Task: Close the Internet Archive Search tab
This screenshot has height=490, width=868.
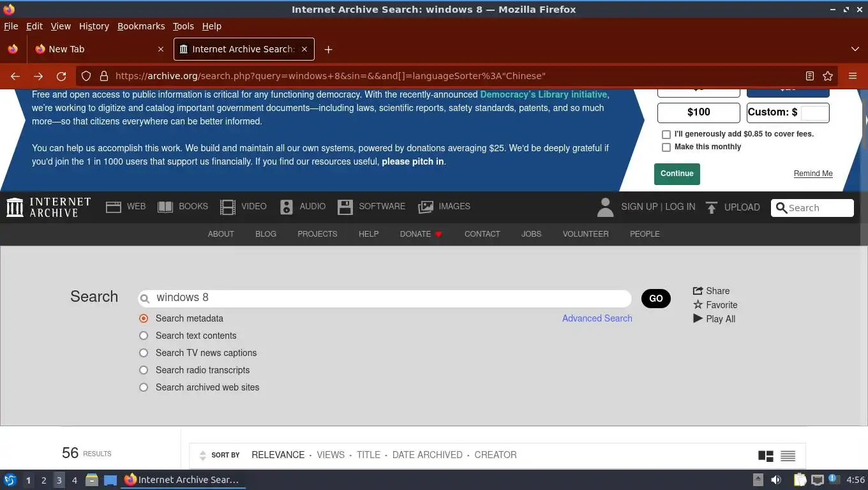Action: [x=304, y=49]
